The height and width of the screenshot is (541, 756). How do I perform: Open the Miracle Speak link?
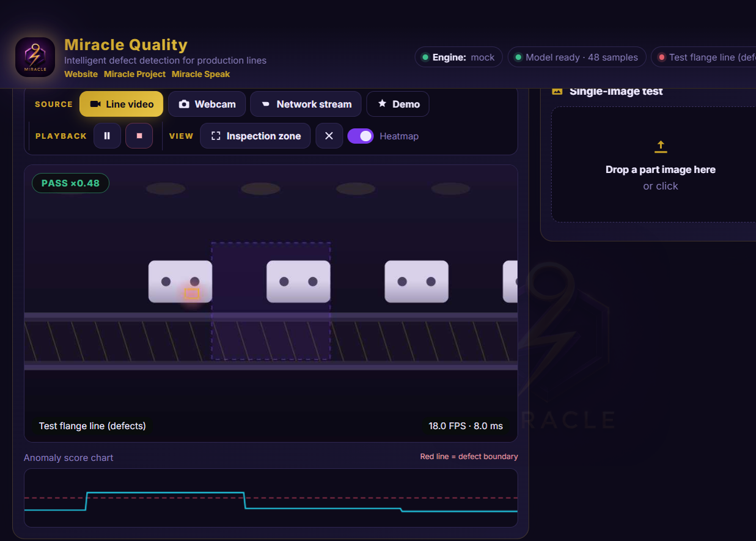[x=200, y=74]
